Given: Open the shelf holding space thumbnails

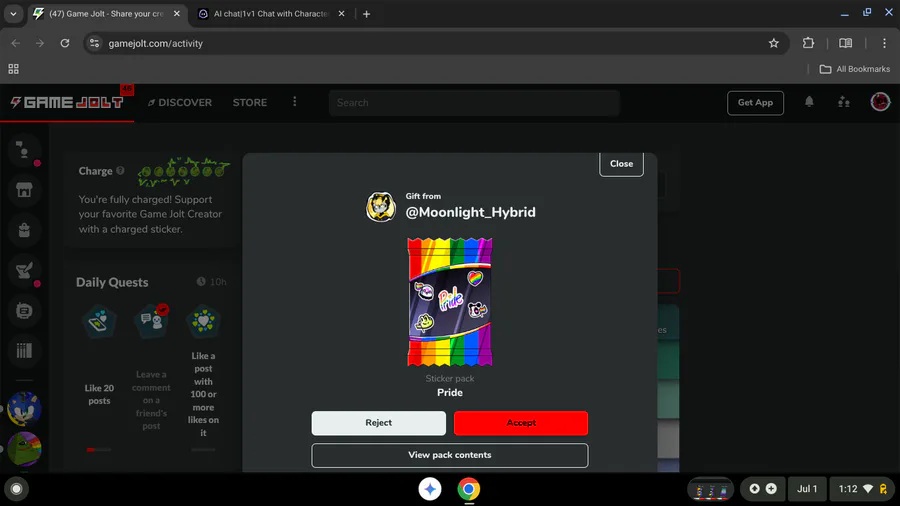Looking at the screenshot, I should [x=711, y=489].
